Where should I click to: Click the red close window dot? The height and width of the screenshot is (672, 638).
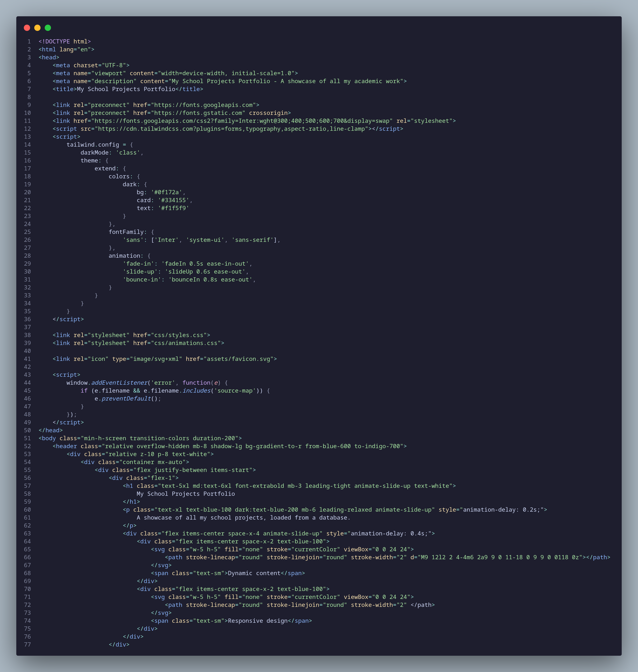coord(27,28)
